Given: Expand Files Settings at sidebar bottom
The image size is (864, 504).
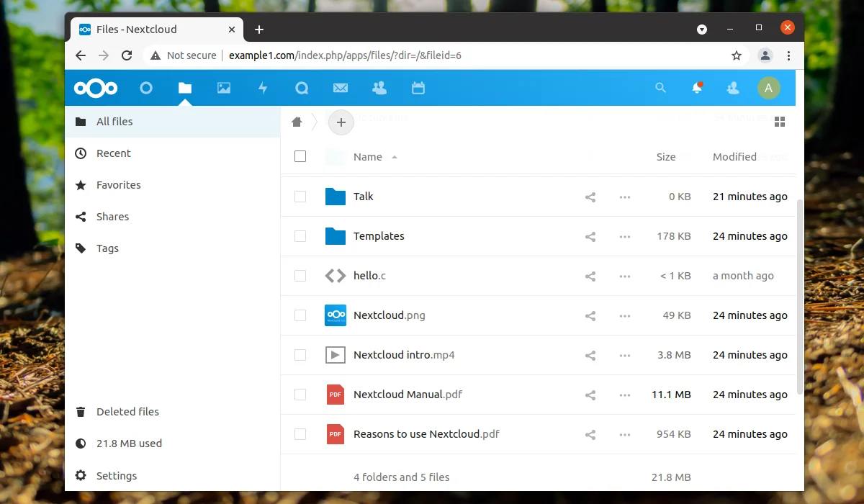Looking at the screenshot, I should [172, 476].
